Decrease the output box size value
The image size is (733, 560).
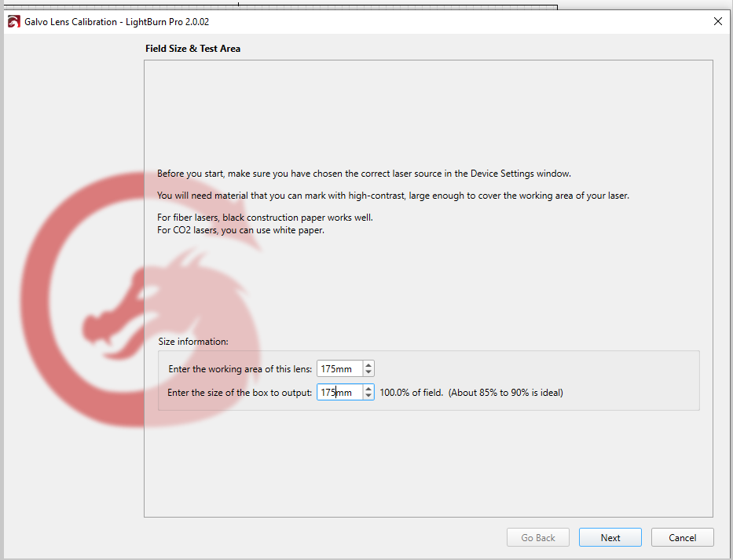click(368, 396)
